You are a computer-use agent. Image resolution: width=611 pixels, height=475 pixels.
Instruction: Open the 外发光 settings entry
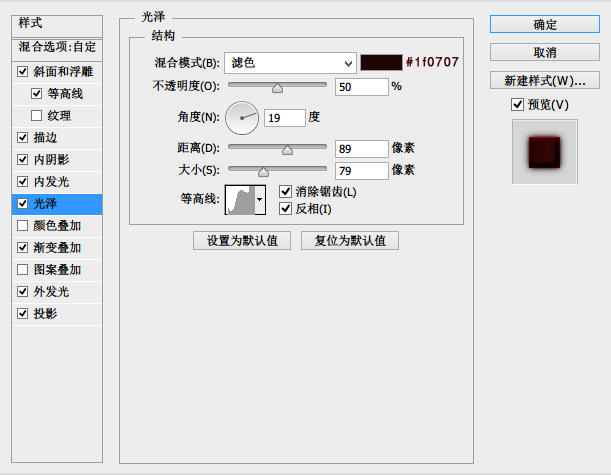click(51, 292)
